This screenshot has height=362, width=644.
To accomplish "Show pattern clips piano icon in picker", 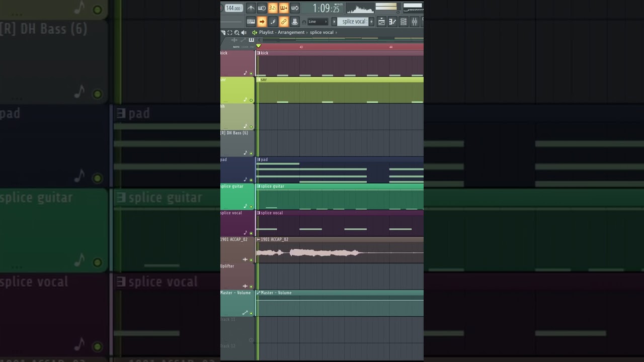I will [x=252, y=40].
